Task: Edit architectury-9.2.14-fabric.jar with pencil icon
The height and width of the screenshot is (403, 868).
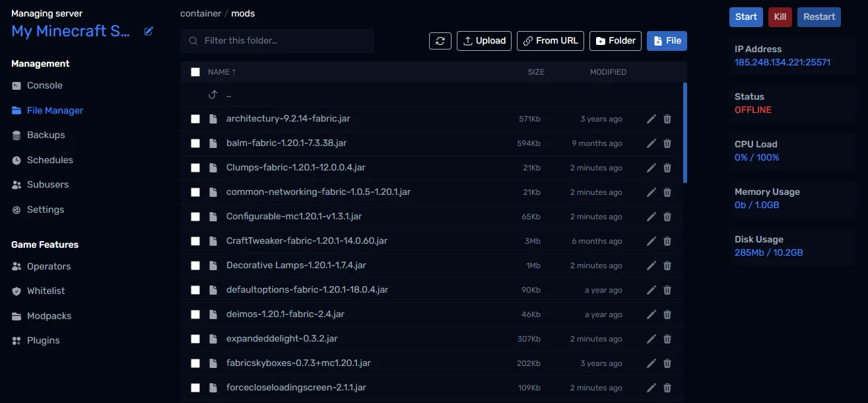Action: pos(651,119)
